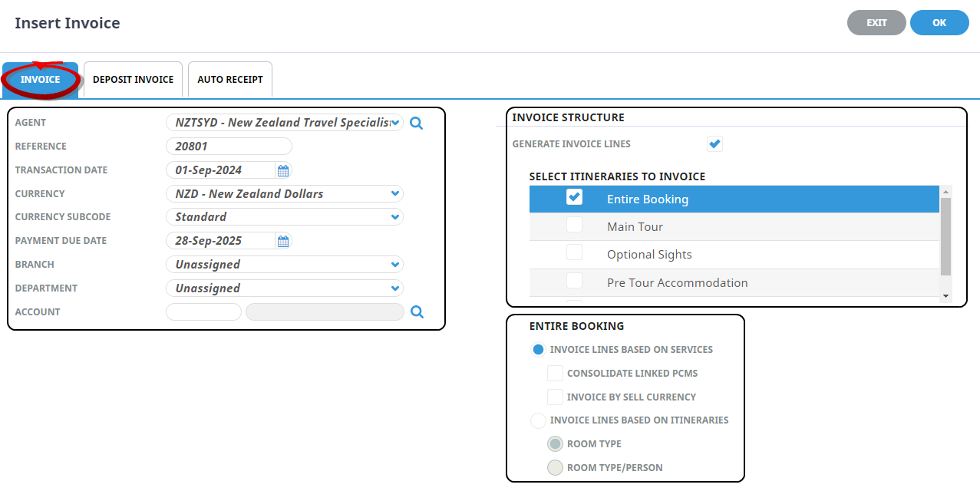Toggle the Generate Invoice Lines checkbox
This screenshot has height=491, width=980.
click(714, 143)
